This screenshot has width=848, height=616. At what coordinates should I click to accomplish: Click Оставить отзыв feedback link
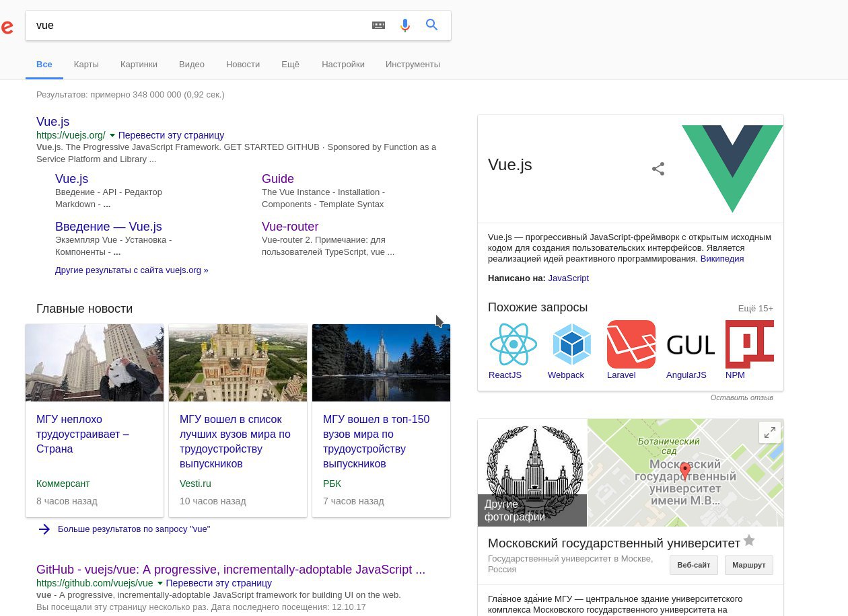tap(742, 398)
